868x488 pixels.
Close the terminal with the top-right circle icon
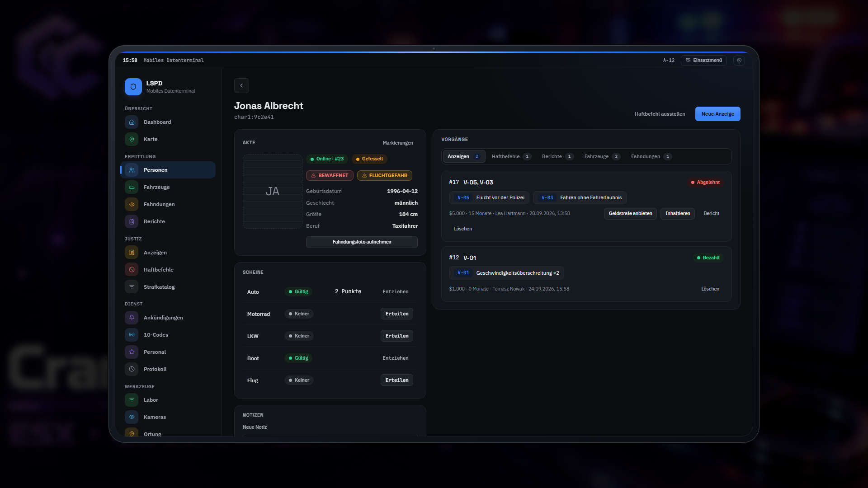739,60
